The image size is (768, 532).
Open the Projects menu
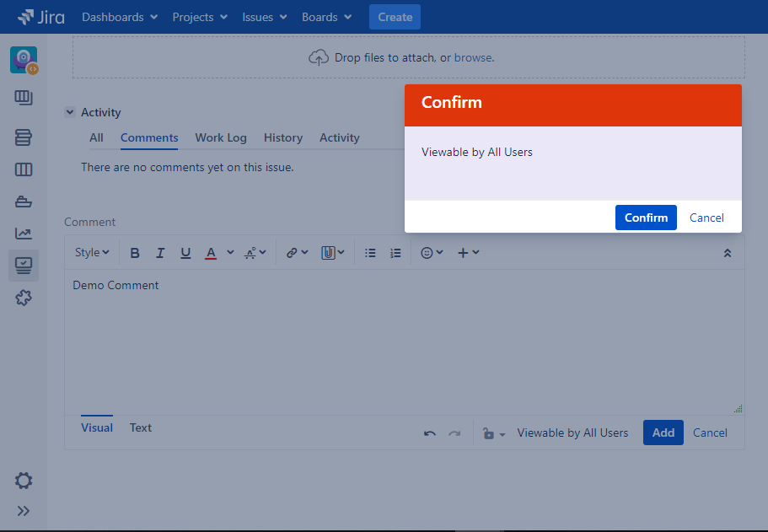pyautogui.click(x=200, y=17)
